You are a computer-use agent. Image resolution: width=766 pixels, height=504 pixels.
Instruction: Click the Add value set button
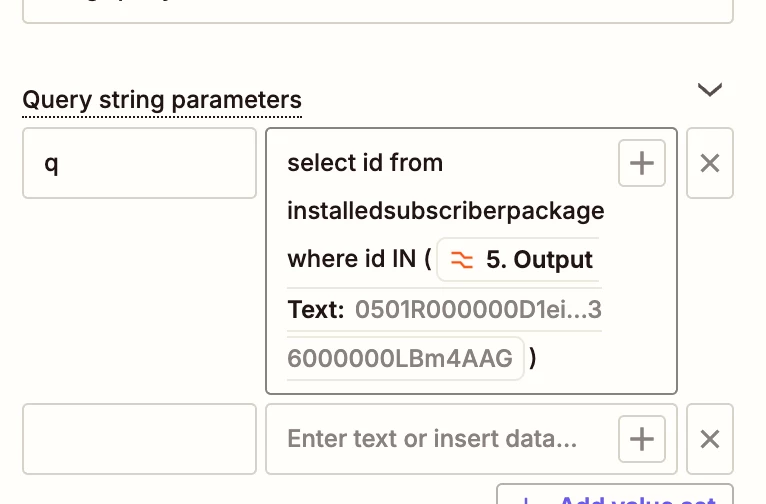point(615,494)
